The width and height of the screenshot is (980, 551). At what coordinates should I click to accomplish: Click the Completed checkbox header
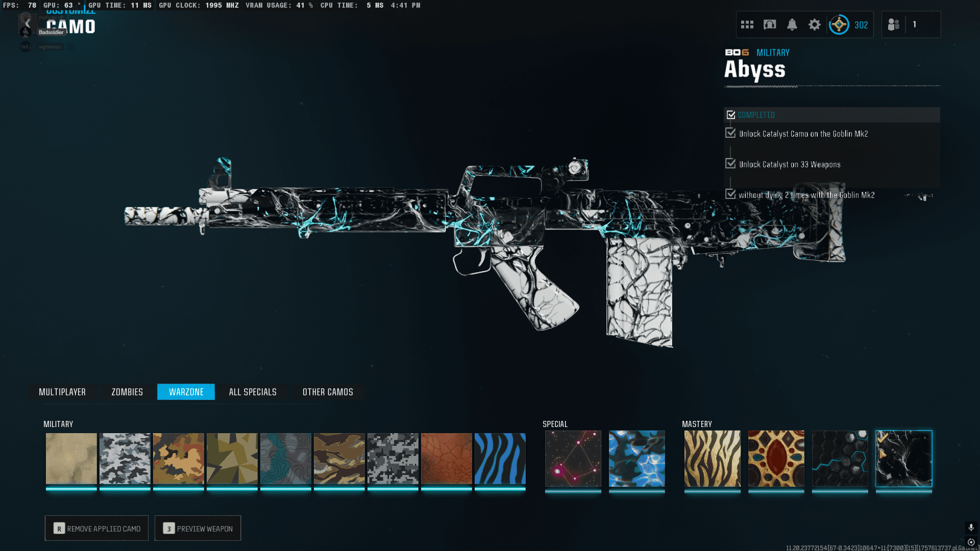731,115
